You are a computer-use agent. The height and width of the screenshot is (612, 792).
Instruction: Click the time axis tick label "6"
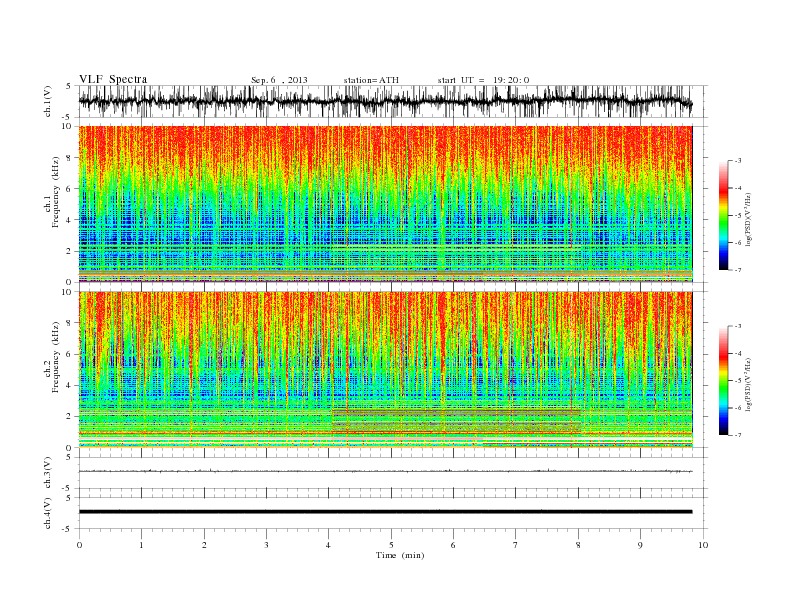tap(453, 545)
